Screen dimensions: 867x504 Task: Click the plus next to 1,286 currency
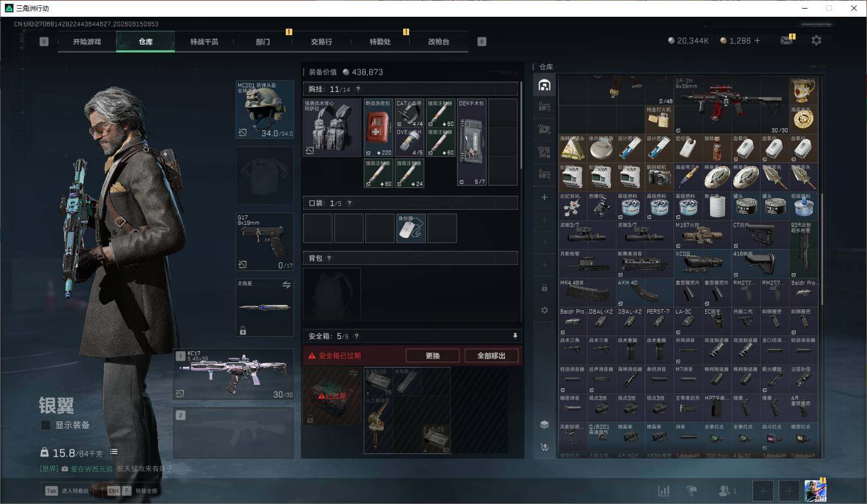click(x=757, y=41)
